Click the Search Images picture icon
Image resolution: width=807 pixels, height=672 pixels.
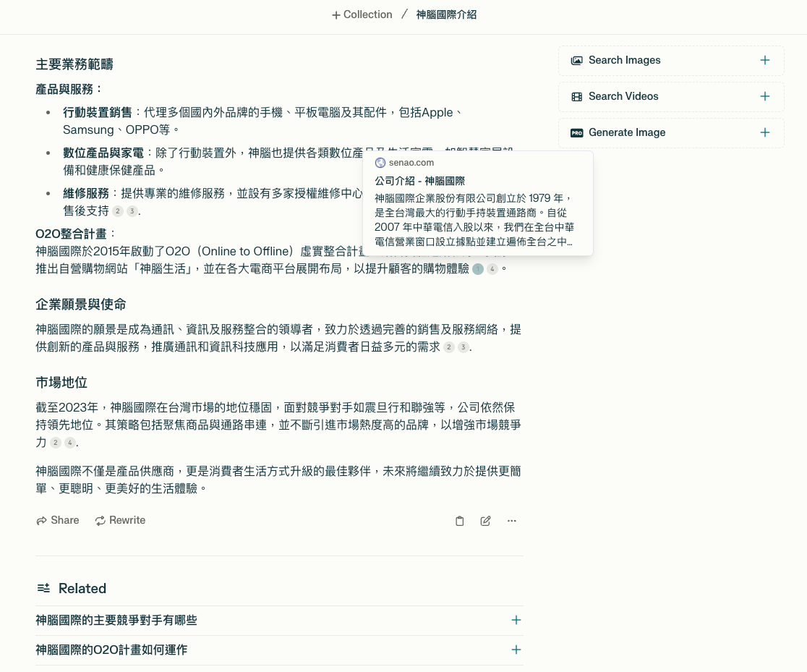(576, 61)
